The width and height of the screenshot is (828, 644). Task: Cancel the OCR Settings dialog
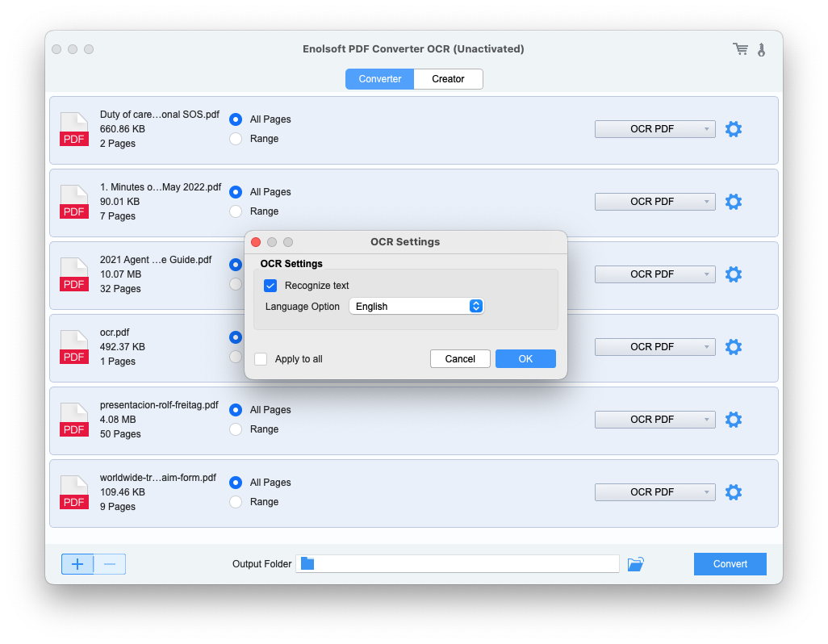click(x=460, y=359)
